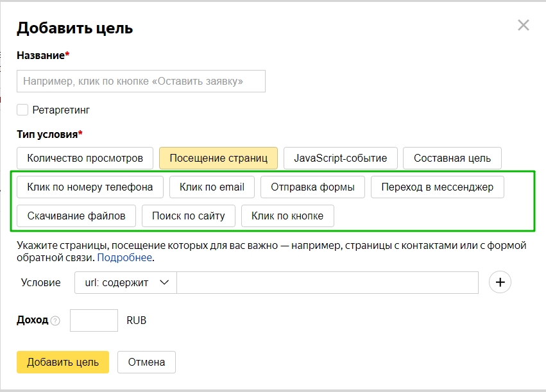Pick Переход в мессенджер option
Image resolution: width=546 pixels, height=392 pixels.
point(438,187)
